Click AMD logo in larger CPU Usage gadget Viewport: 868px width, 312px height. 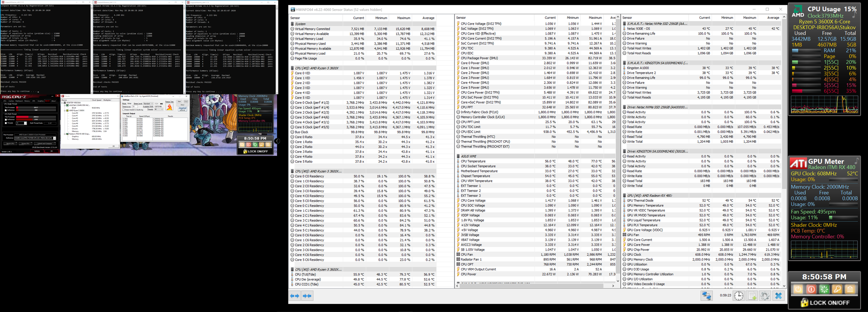pos(798,11)
